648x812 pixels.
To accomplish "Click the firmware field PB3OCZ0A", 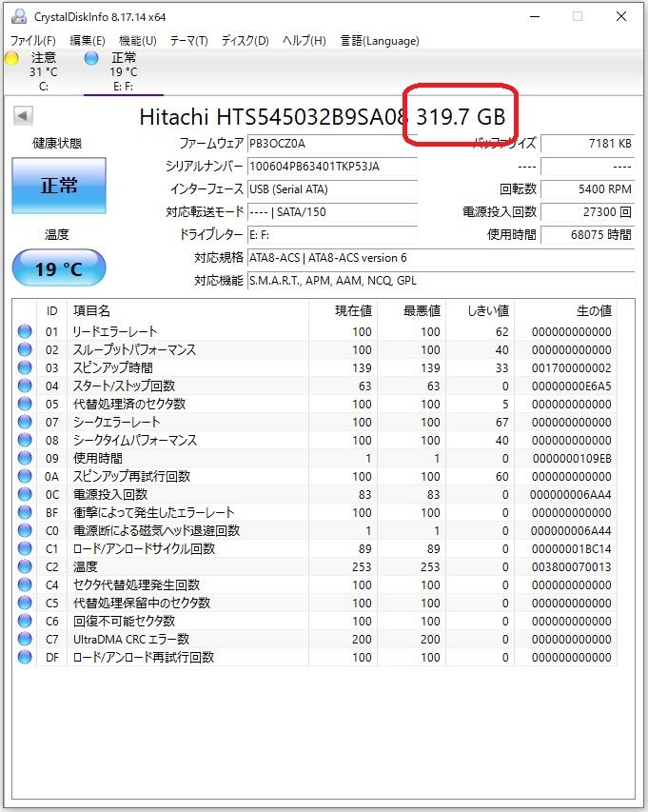I will click(x=332, y=144).
